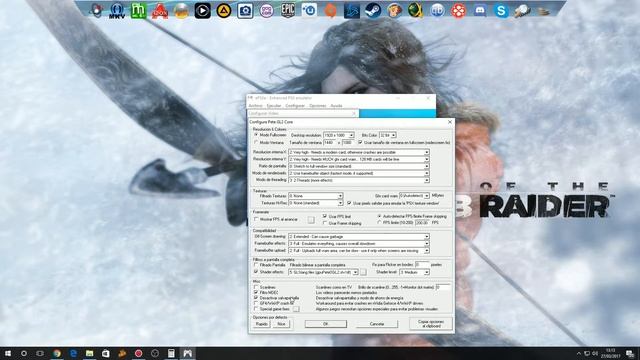
Task: Select Modo Fullscreen radio button
Action: (256, 135)
